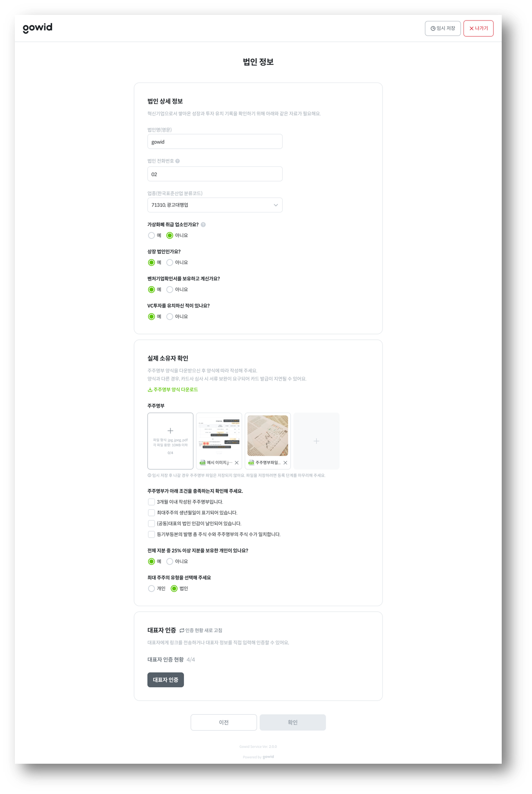The image size is (532, 794).
Task: Click the empty plus upload slot
Action: (x=316, y=441)
